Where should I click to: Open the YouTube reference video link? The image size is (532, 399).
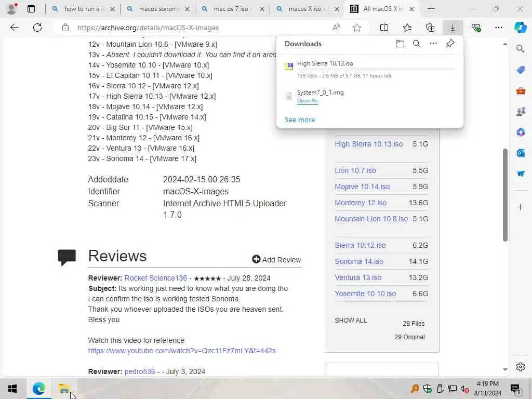coord(182,351)
